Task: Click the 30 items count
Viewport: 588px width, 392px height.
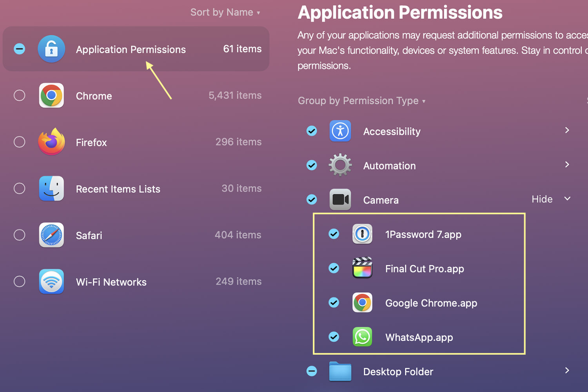Action: click(x=241, y=188)
